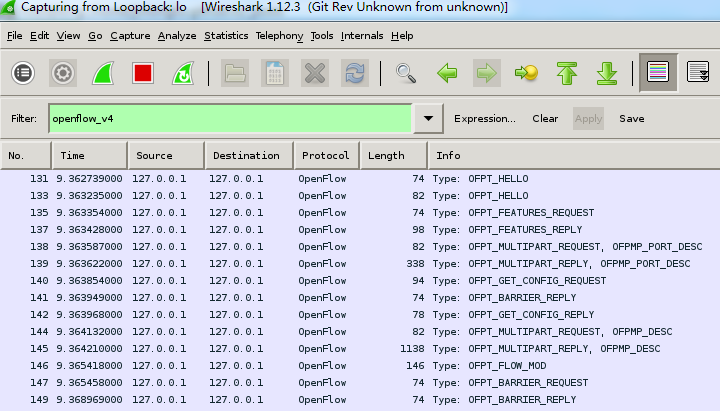Image resolution: width=720 pixels, height=411 pixels.
Task: Reload this capture file icon
Action: coord(355,73)
